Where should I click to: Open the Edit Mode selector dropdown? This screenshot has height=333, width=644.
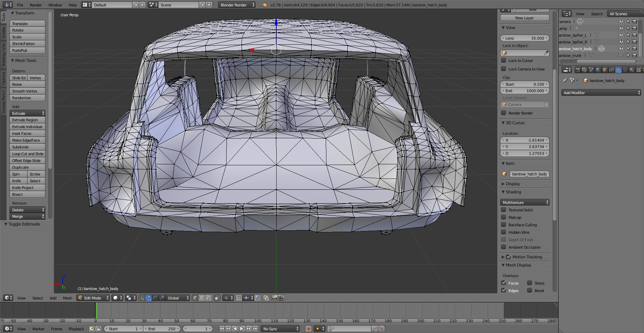pos(93,298)
